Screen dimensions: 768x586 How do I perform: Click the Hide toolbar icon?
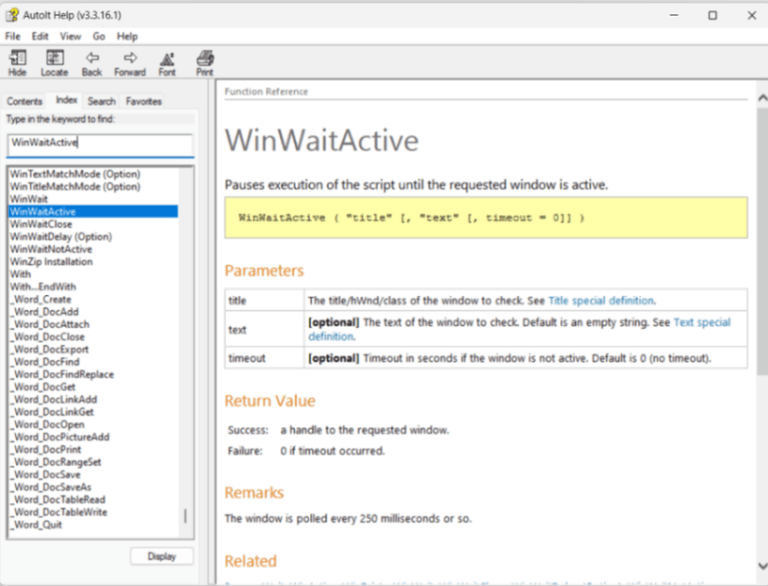click(x=17, y=63)
